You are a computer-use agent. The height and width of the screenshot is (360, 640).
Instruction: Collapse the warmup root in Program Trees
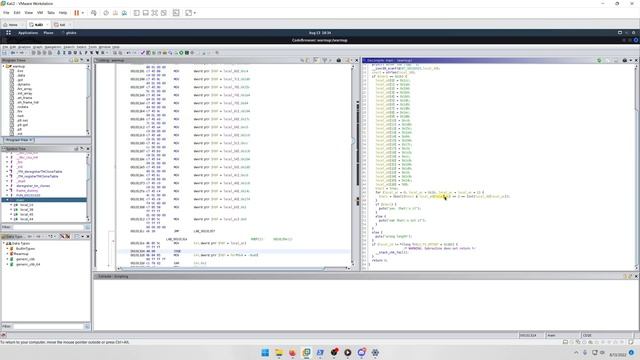tap(4, 66)
